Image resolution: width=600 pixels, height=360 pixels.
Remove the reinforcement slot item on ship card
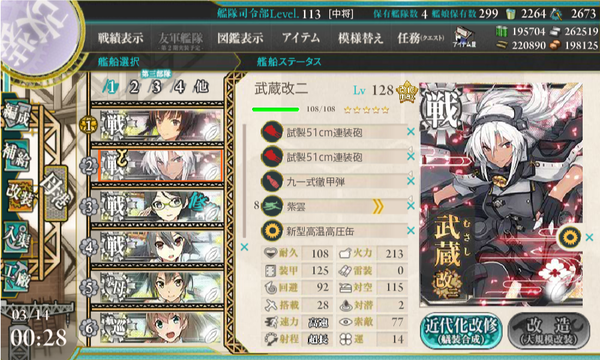(589, 237)
